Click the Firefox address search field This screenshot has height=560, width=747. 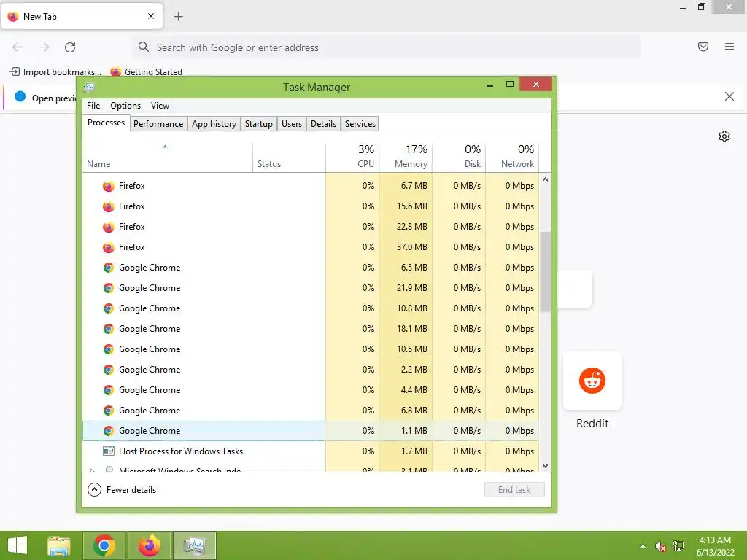[387, 47]
